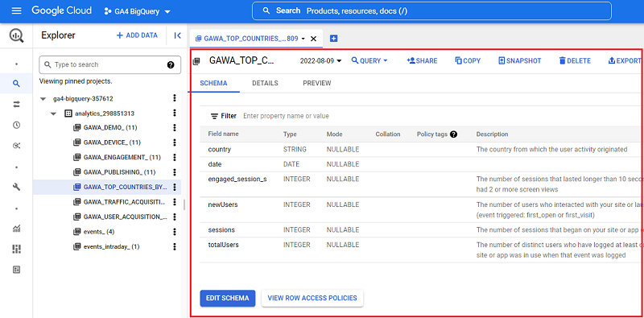Screen dimensions: 644x318
Task: Click the newUsers field name
Action: (223, 204)
